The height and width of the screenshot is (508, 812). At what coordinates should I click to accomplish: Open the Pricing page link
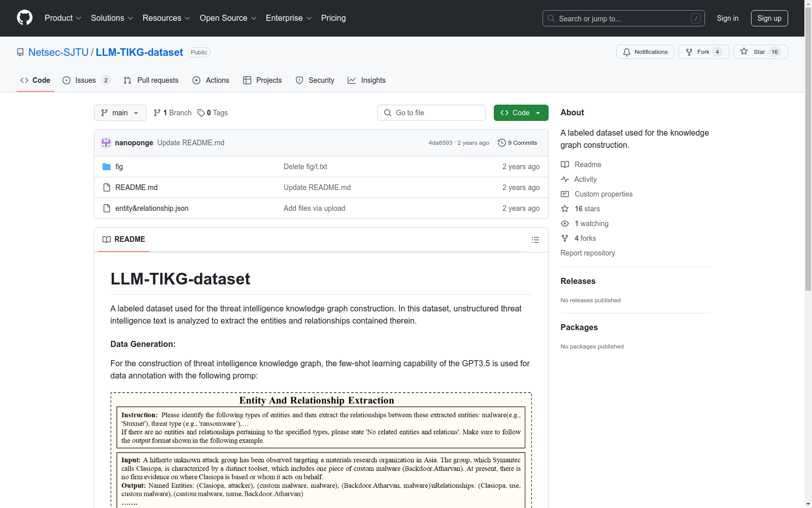333,18
